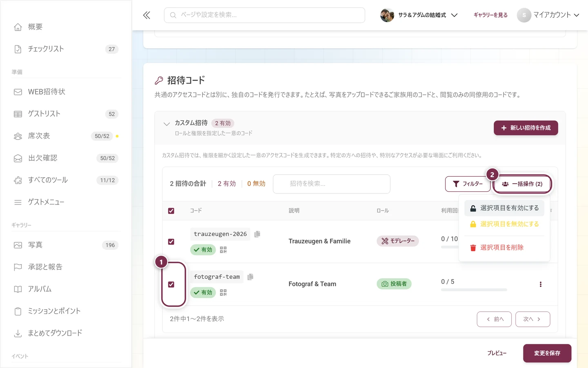Click the 0 無効 count filter
The image size is (588, 368).
[256, 184]
